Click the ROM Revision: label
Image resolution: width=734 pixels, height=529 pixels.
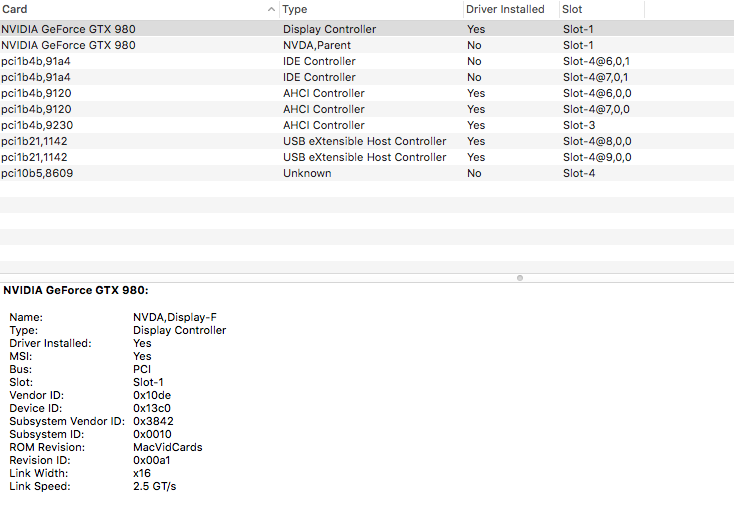[47, 448]
